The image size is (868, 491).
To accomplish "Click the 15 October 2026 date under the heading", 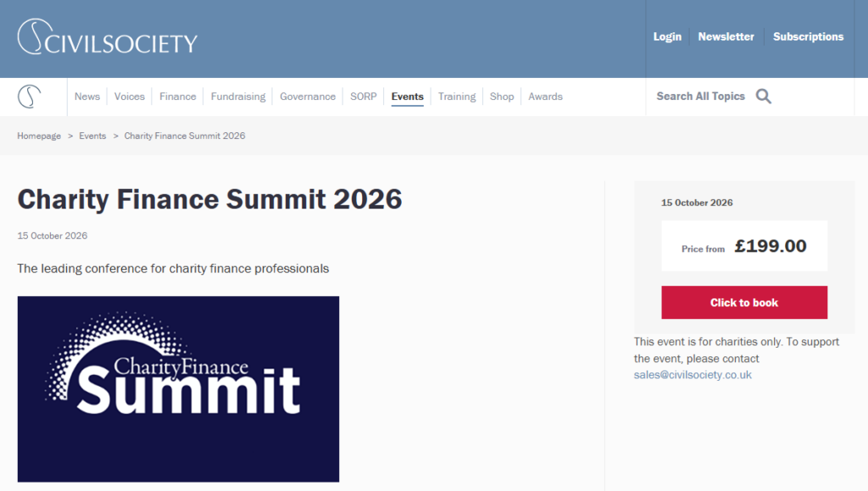I will [52, 236].
